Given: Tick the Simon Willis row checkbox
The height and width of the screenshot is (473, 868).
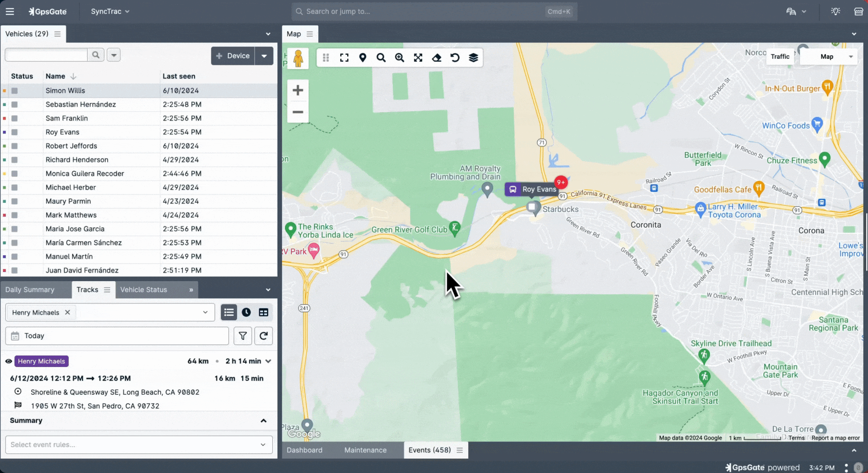Looking at the screenshot, I should [x=14, y=91].
